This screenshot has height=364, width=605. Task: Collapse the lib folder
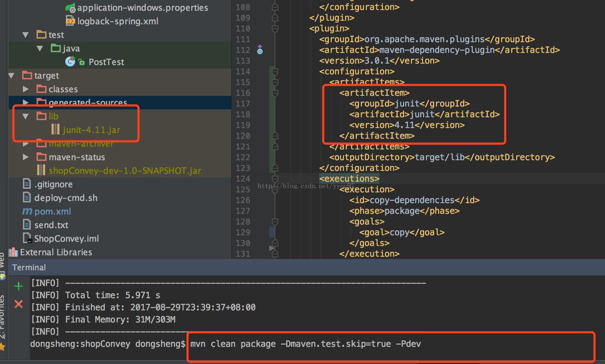click(25, 116)
